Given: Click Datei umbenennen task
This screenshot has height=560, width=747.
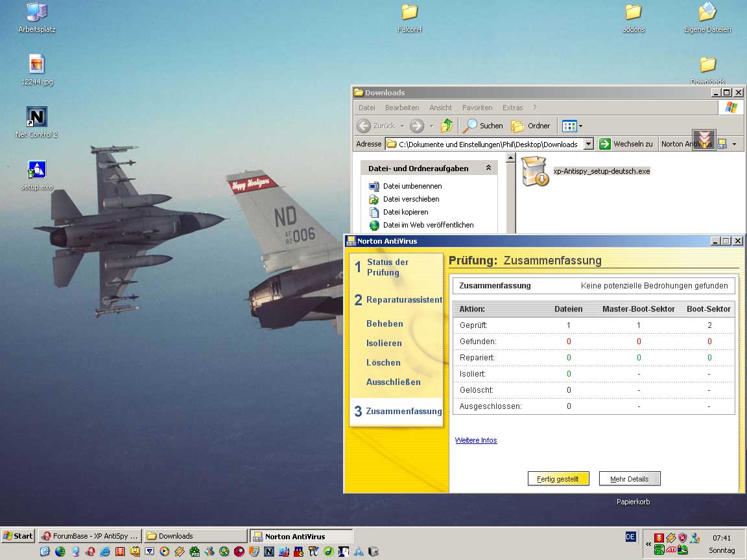Looking at the screenshot, I should coord(406,186).
